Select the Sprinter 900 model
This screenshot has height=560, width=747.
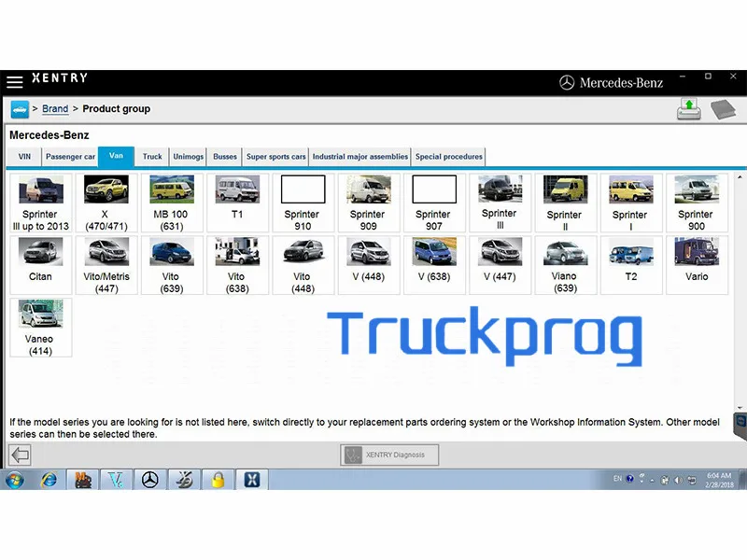tap(697, 203)
